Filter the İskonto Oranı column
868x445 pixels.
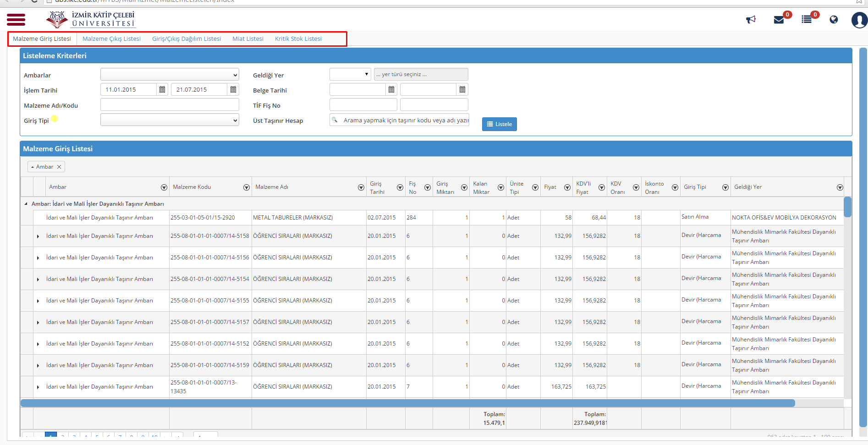pos(675,187)
